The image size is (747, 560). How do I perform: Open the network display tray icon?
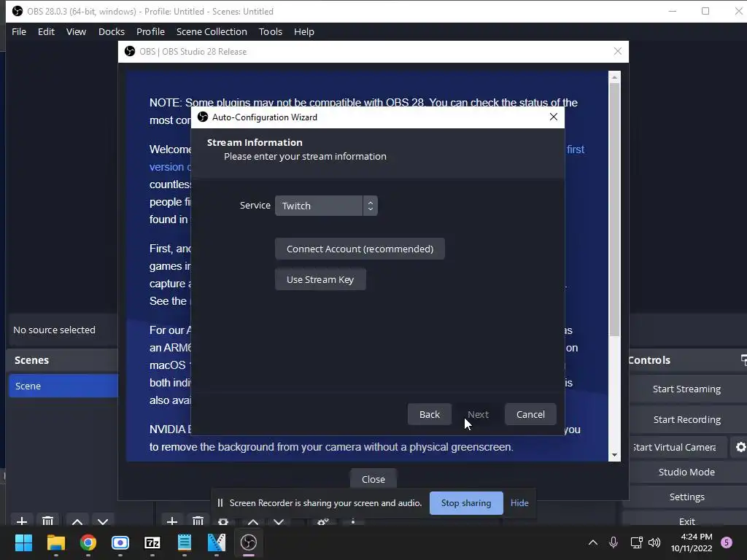pos(636,542)
